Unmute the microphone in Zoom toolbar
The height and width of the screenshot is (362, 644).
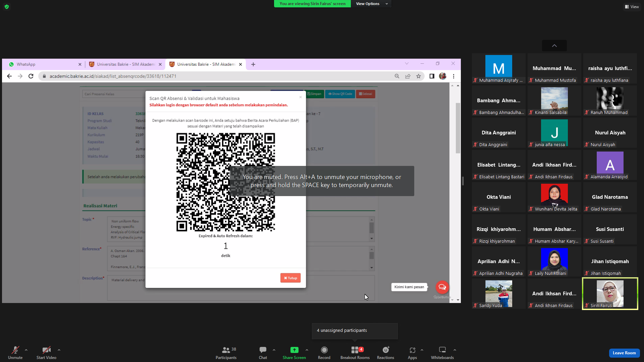15,353
